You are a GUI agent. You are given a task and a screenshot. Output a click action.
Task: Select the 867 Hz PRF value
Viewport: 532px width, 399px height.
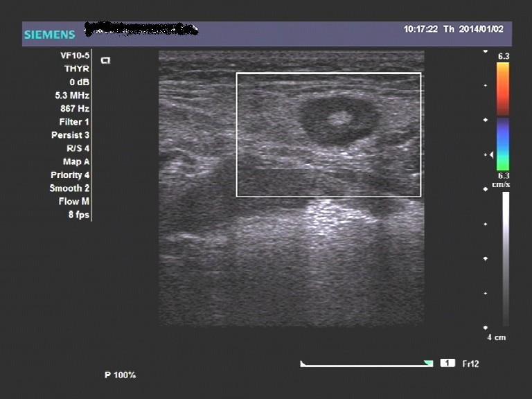click(75, 109)
